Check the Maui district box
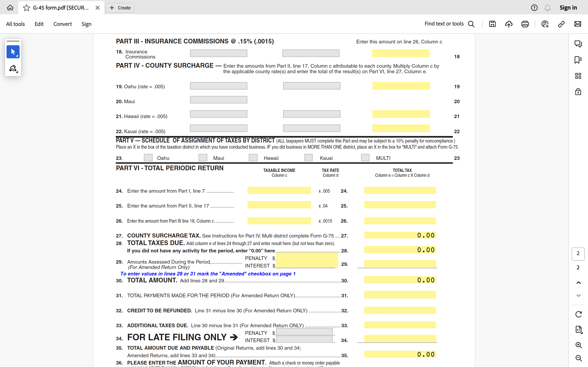This screenshot has width=588, height=367. tap(203, 158)
